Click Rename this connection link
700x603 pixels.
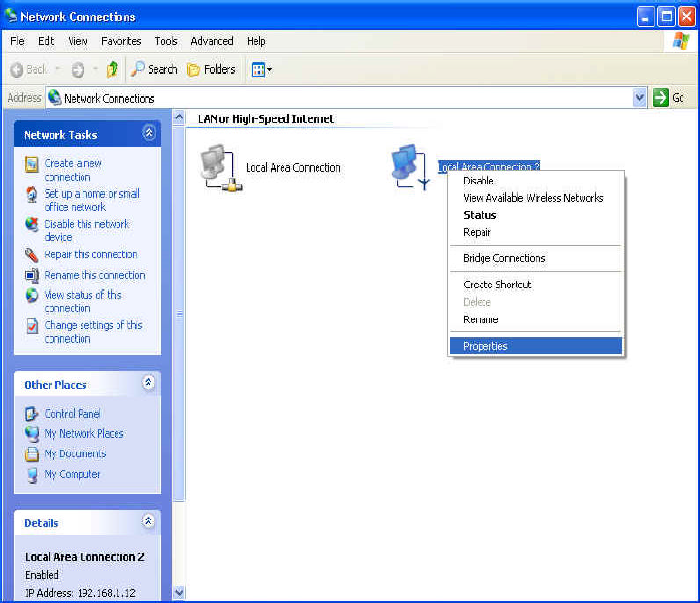click(94, 275)
